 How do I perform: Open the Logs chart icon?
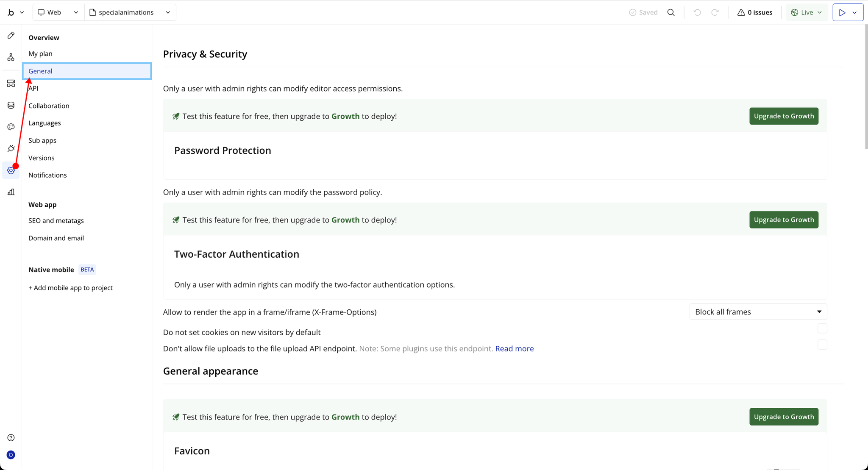11,192
